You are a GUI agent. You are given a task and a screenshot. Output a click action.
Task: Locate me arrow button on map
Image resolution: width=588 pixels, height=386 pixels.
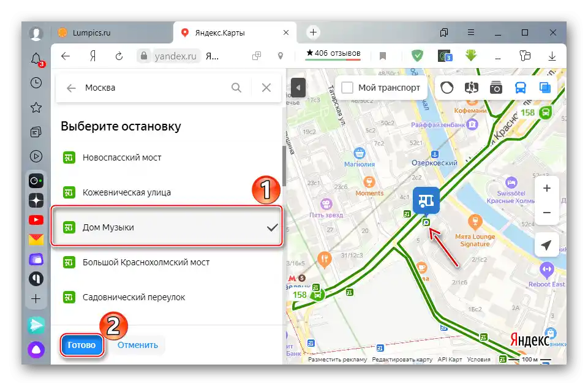coord(546,245)
